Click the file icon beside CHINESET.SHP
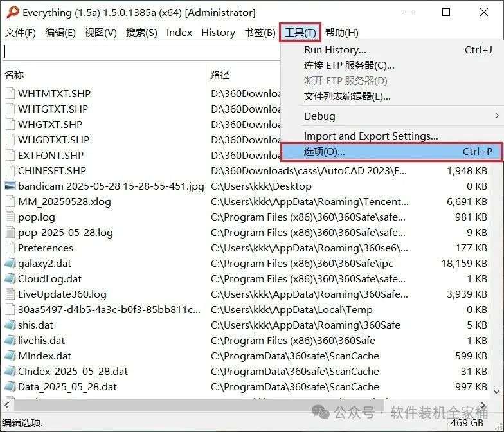 (10, 171)
